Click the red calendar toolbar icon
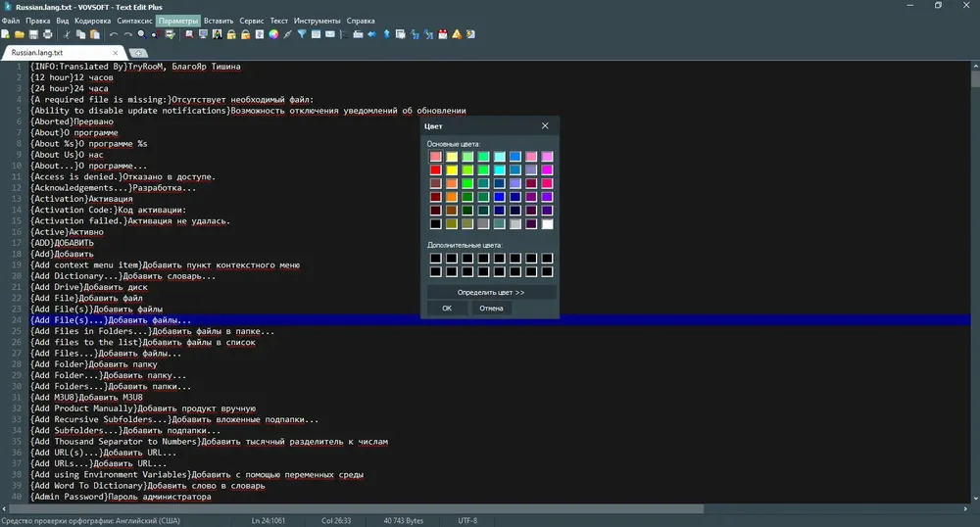Image resolution: width=980 pixels, height=527 pixels. coord(443,34)
